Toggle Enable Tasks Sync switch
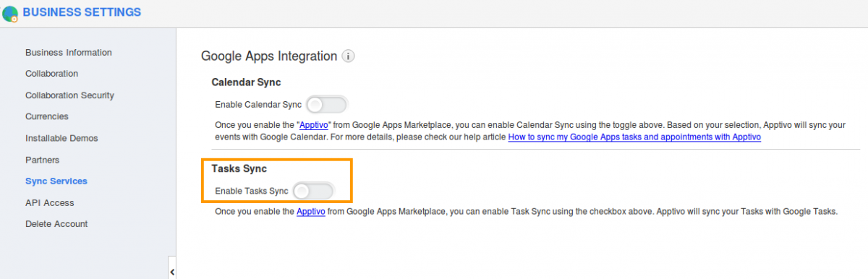868x279 pixels. tap(313, 191)
